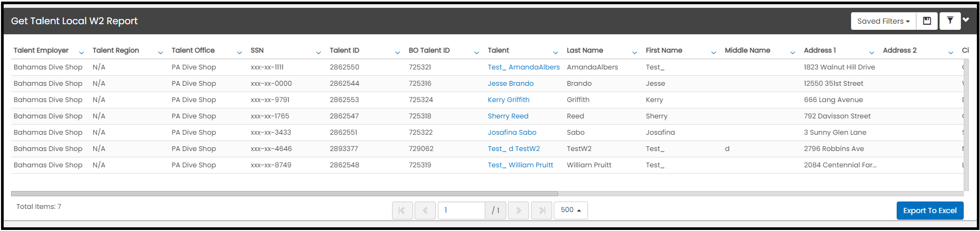Select the address 1823 Walnut Hill Drive

click(839, 67)
